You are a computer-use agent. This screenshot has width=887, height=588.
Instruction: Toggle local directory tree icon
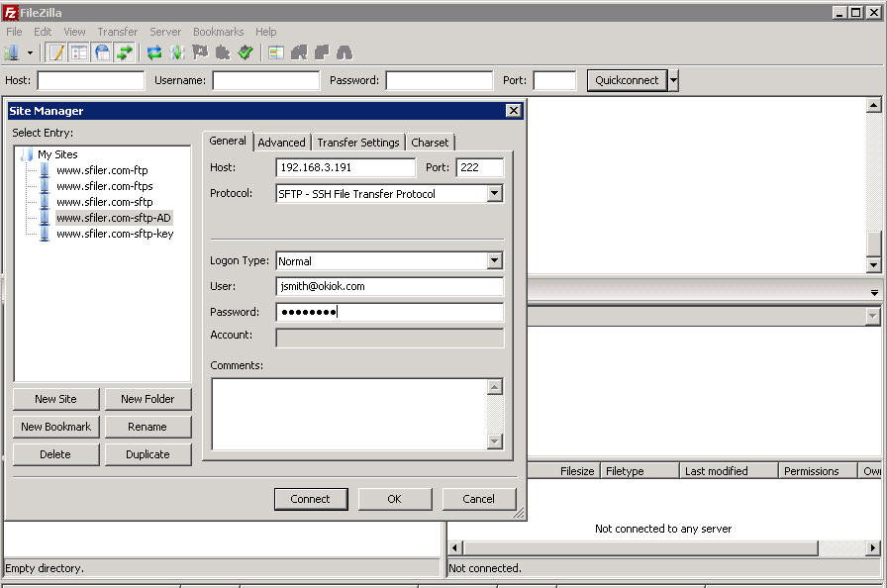(79, 52)
